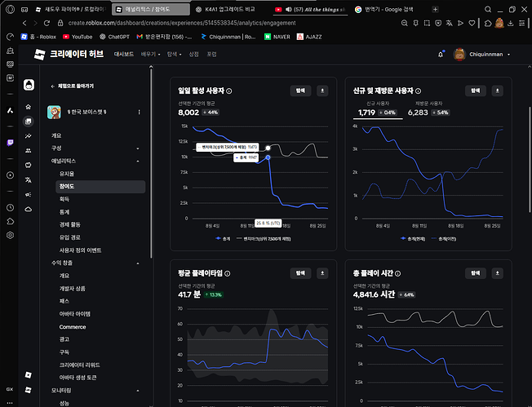Go to 대시보드 in top navigation

pyautogui.click(x=124, y=55)
